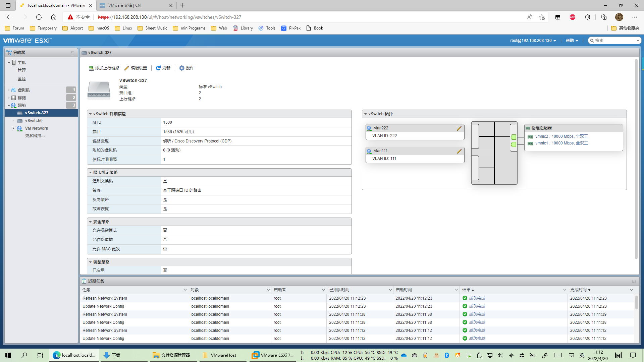Open the Actions (操作) gear menu
The image size is (644, 362).
click(182, 68)
